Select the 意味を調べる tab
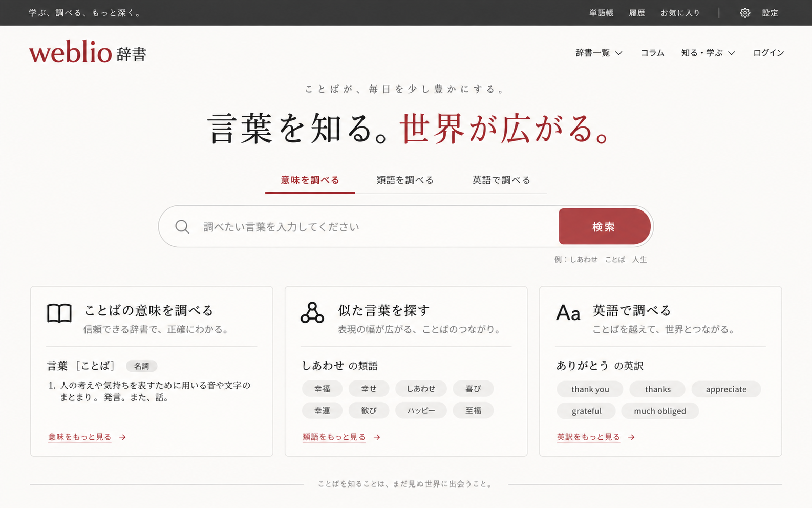Screen dimensions: 812x508 (x=310, y=180)
